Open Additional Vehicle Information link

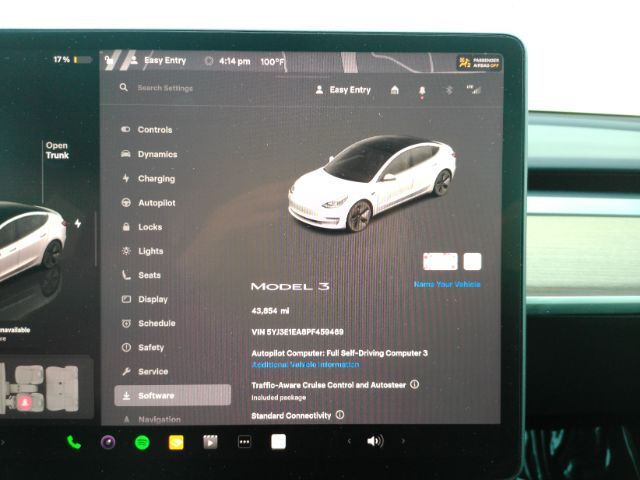[x=305, y=364]
